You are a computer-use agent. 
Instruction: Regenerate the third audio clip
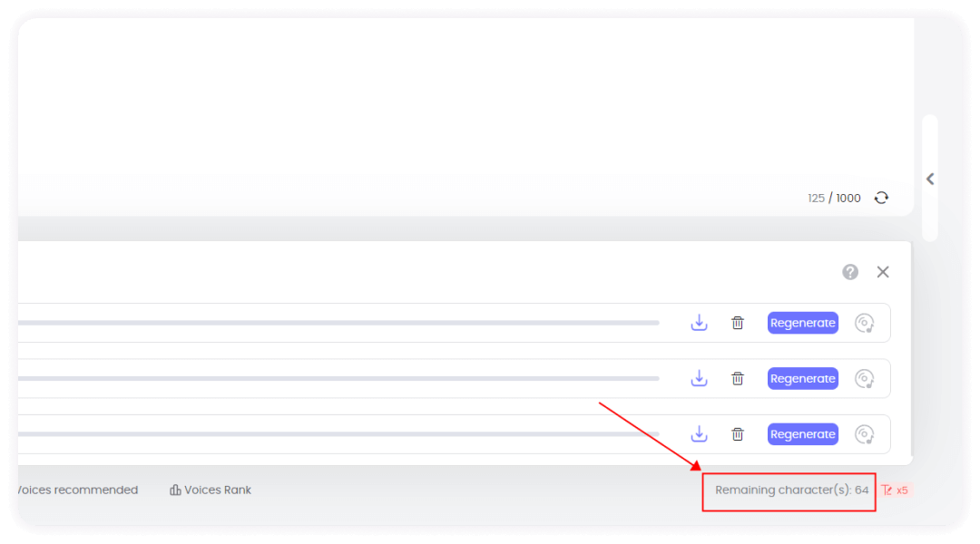pyautogui.click(x=802, y=434)
